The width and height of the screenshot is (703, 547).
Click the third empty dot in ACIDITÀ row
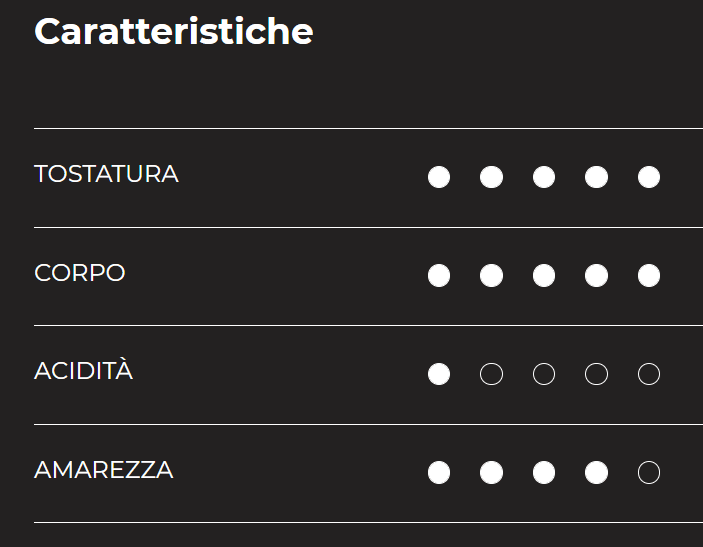[596, 374]
